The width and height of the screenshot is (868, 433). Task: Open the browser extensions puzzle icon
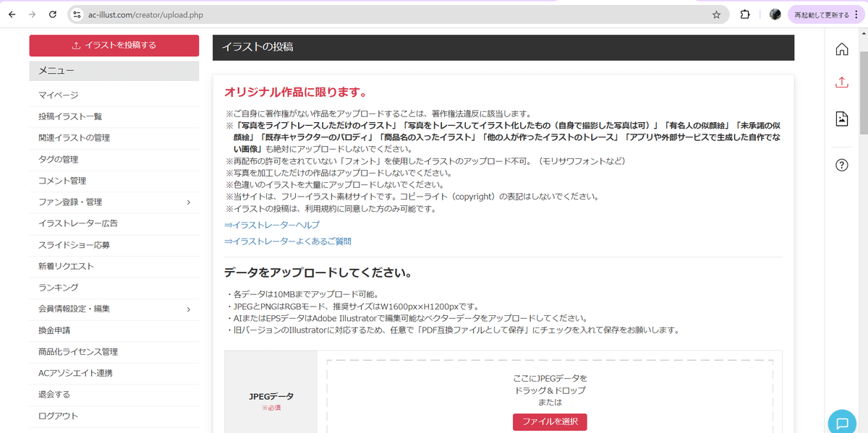745,14
